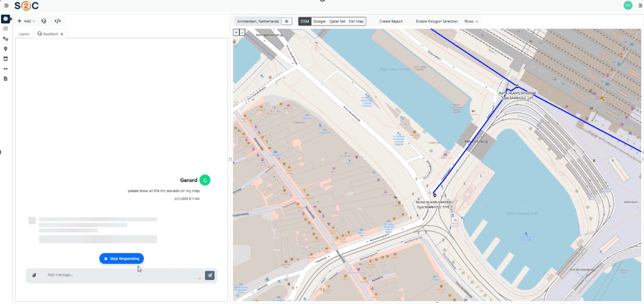Switch basemap to Esri Map
Viewport: 644px width, 304px height.
356,21
